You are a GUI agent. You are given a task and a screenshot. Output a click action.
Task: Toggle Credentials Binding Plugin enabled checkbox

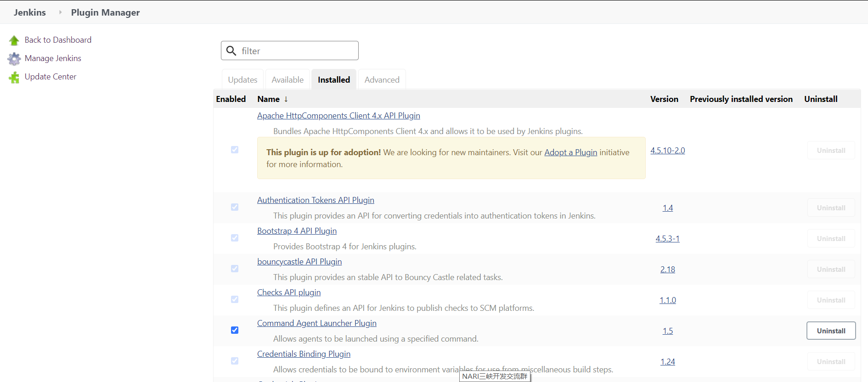(235, 361)
